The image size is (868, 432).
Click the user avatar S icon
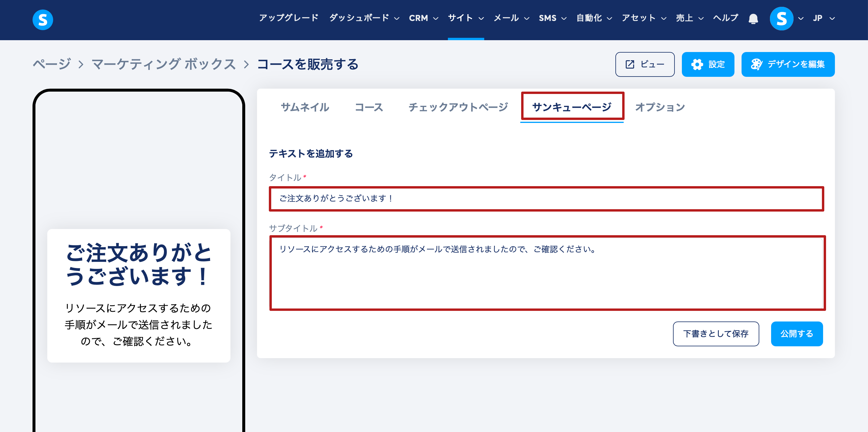[781, 19]
